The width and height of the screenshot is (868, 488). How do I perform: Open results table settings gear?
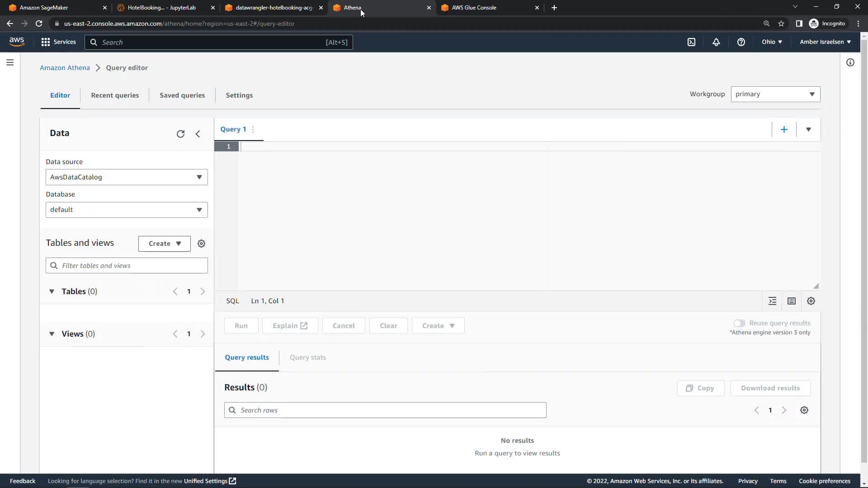(804, 410)
